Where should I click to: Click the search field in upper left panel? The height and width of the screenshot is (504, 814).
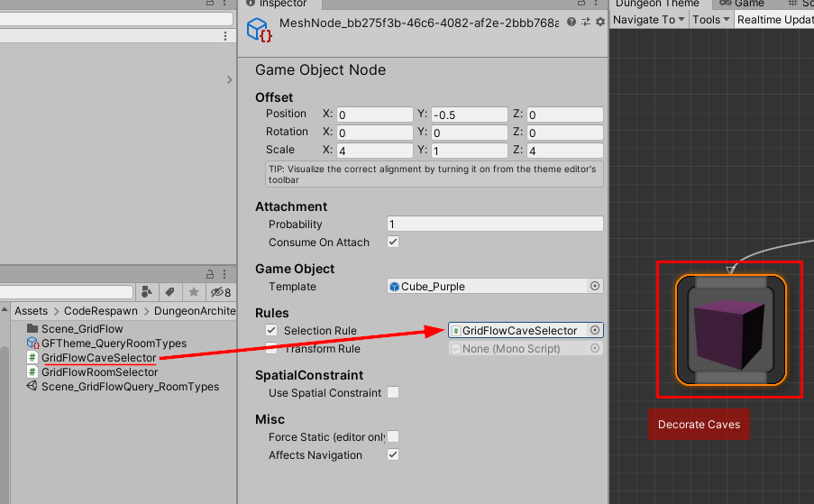tap(116, 19)
